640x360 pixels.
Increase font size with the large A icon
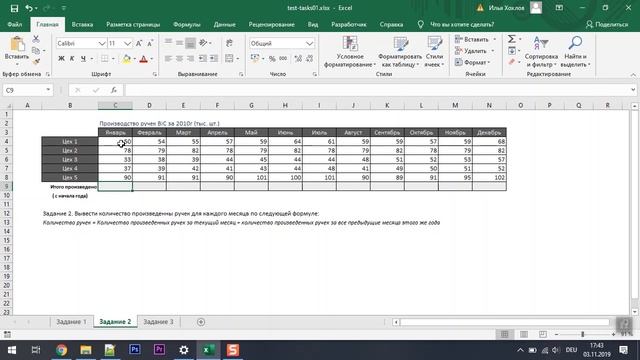(139, 43)
